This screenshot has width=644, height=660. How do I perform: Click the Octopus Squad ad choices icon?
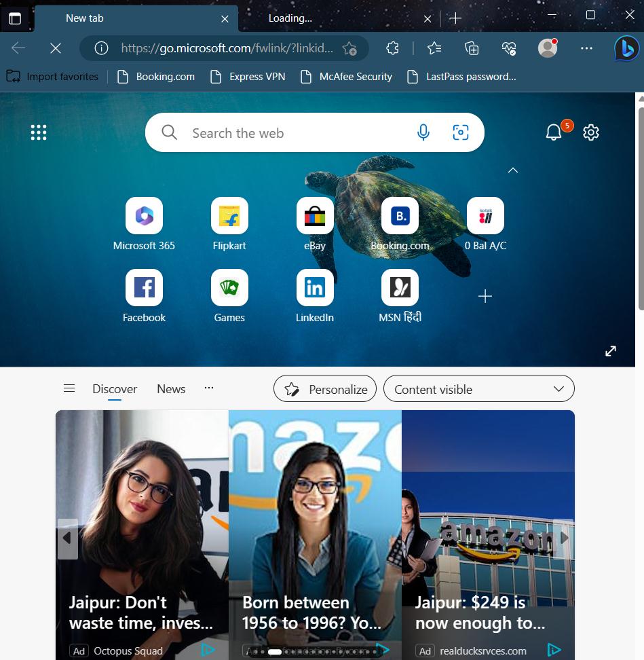click(x=208, y=650)
